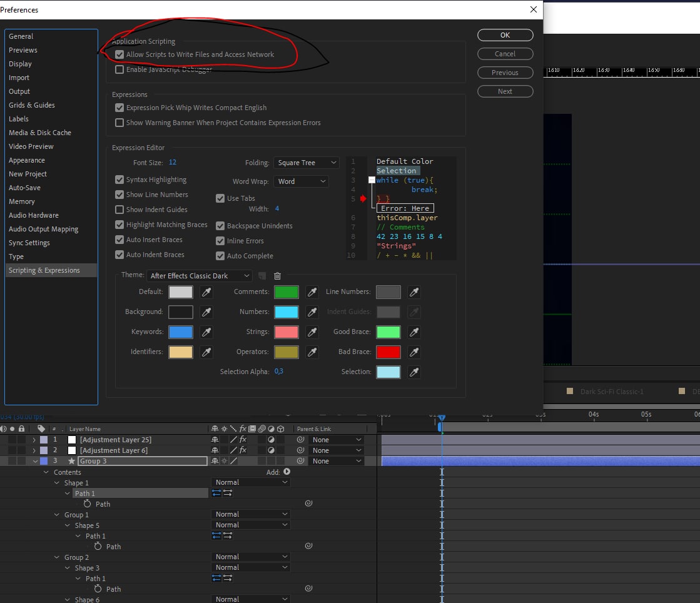Select the Group 3 layer name field
Screen dimensions: 700x603
(143, 461)
